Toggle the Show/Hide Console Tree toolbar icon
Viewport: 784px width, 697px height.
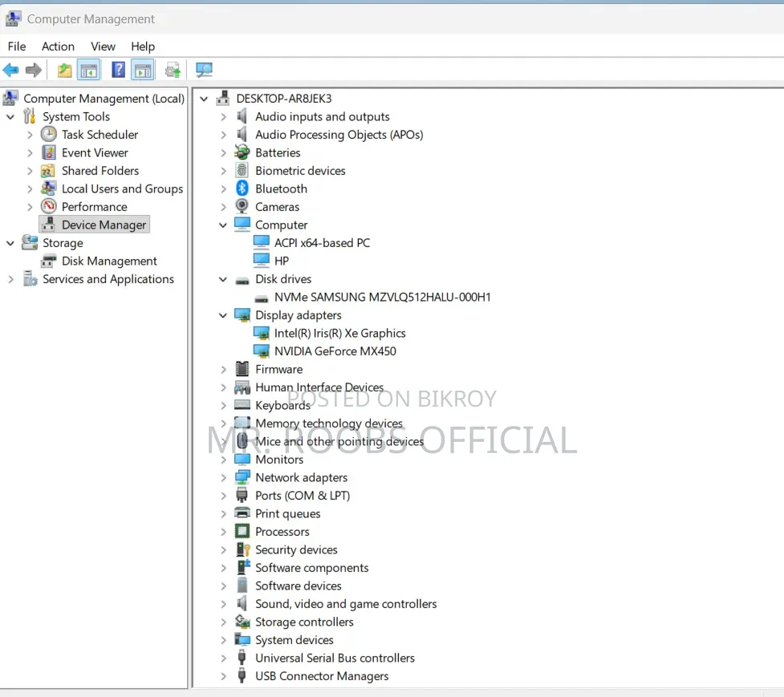coord(89,71)
